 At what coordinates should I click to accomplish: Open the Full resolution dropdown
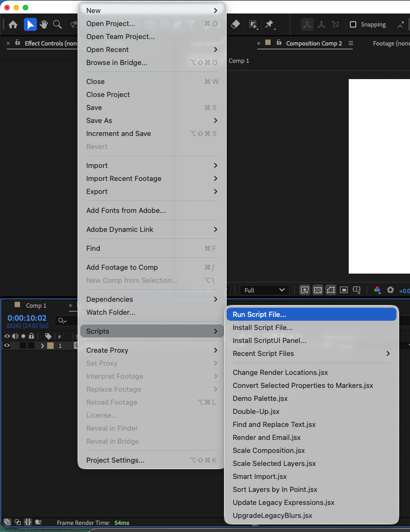click(x=264, y=290)
